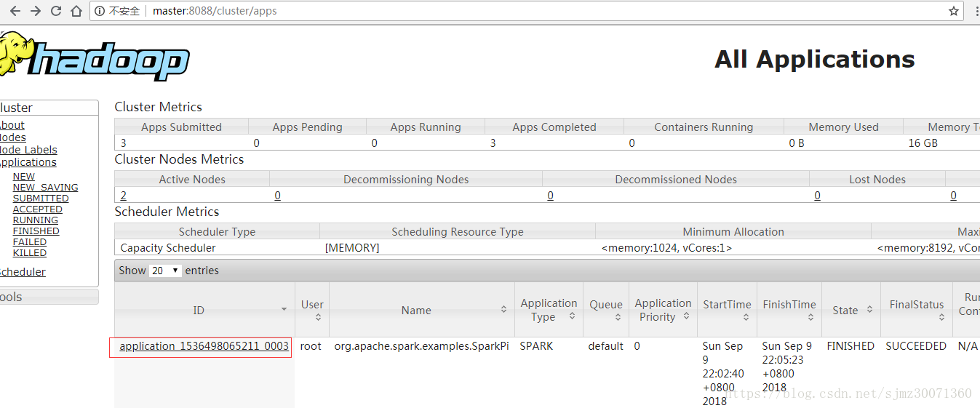Filter applications by KILLED state
The width and height of the screenshot is (980, 408).
29,253
